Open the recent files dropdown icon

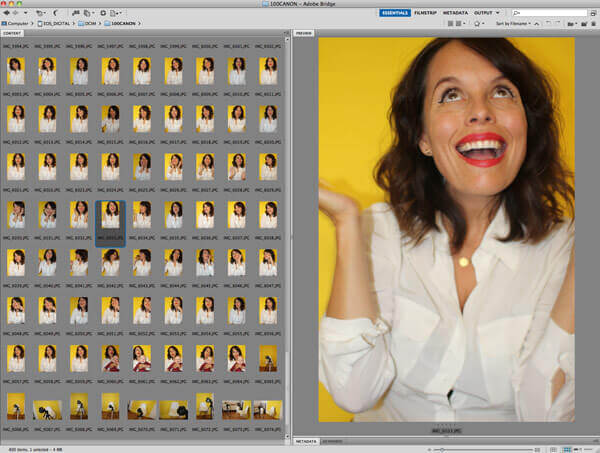[x=572, y=24]
